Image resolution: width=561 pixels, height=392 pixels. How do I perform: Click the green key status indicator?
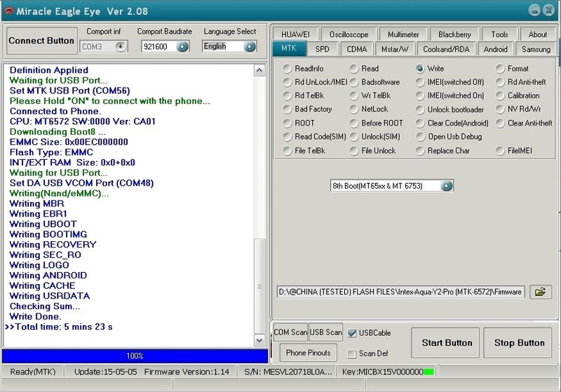(428, 372)
